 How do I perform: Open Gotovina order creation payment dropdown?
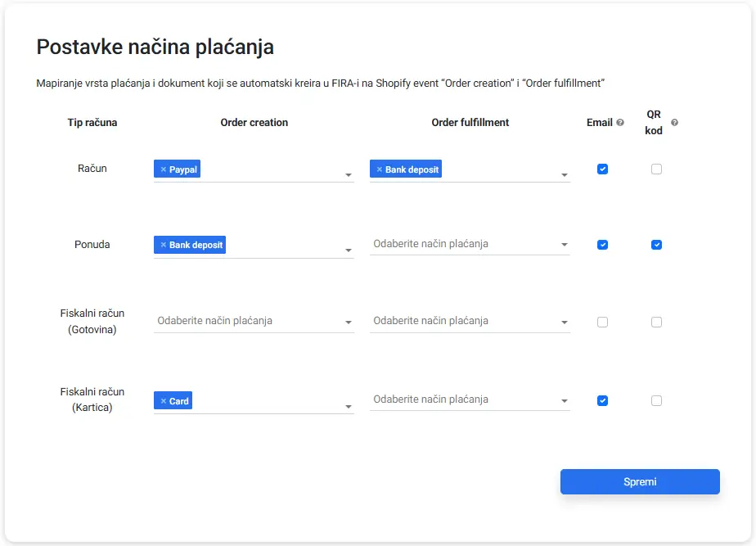(x=254, y=321)
